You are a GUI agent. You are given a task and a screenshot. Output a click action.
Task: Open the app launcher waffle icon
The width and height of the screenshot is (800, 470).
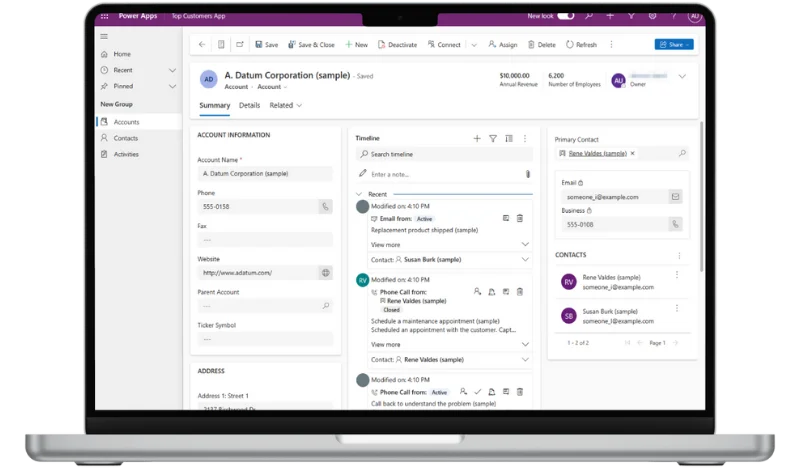click(x=105, y=16)
